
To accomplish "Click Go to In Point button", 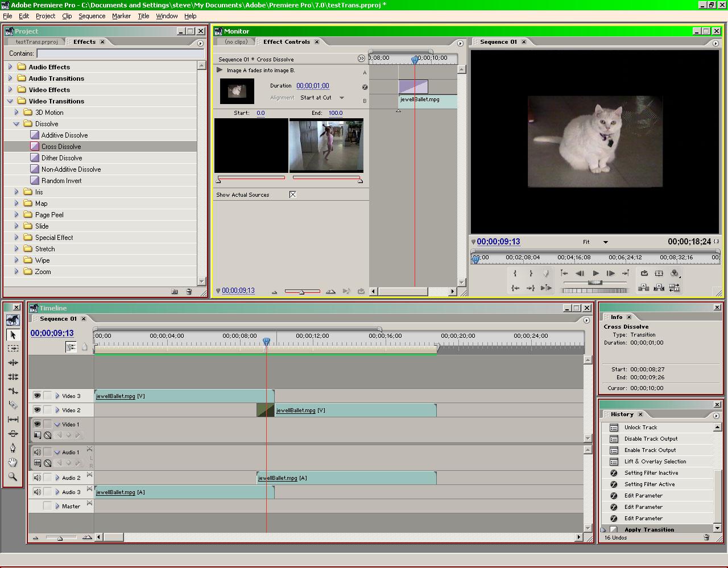I will coord(515,288).
